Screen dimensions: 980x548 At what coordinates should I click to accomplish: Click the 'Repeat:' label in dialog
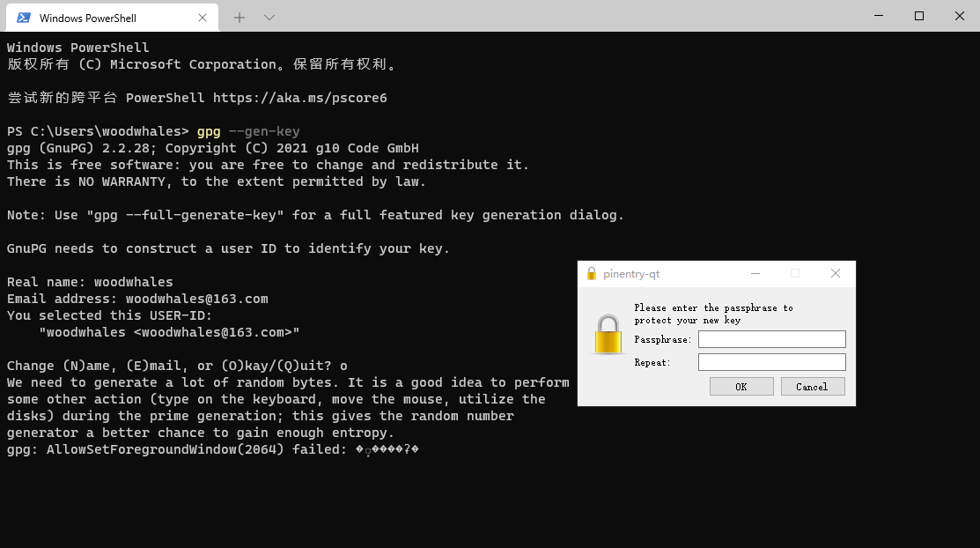point(652,363)
